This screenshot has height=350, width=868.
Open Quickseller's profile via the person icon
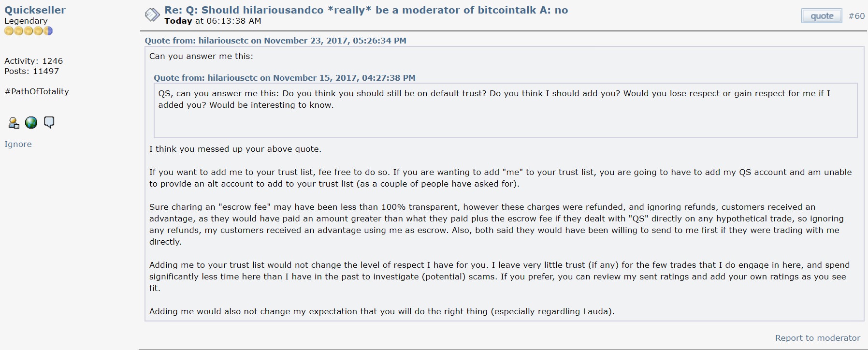[14, 123]
